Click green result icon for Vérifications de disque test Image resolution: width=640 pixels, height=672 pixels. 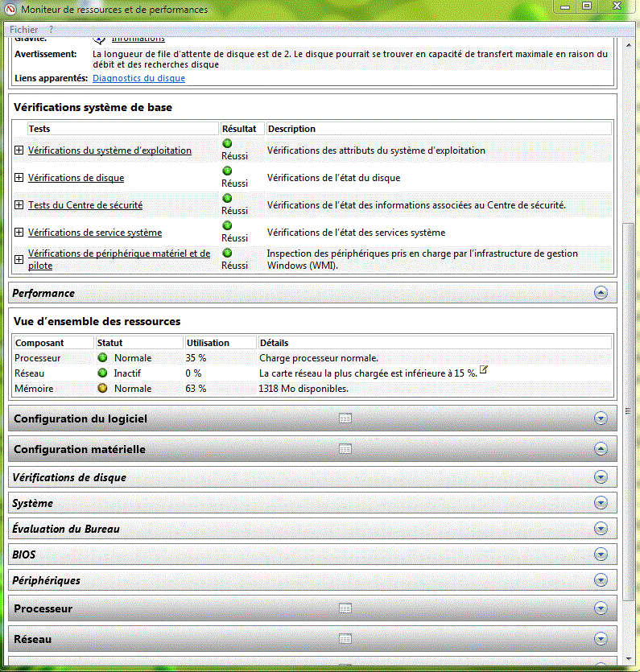227,171
